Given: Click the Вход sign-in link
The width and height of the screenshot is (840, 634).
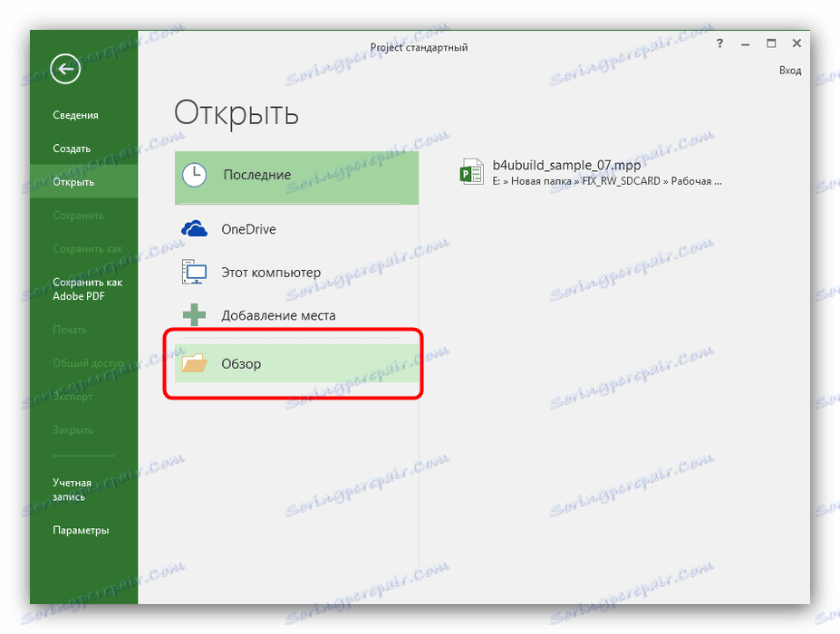Looking at the screenshot, I should tap(790, 70).
